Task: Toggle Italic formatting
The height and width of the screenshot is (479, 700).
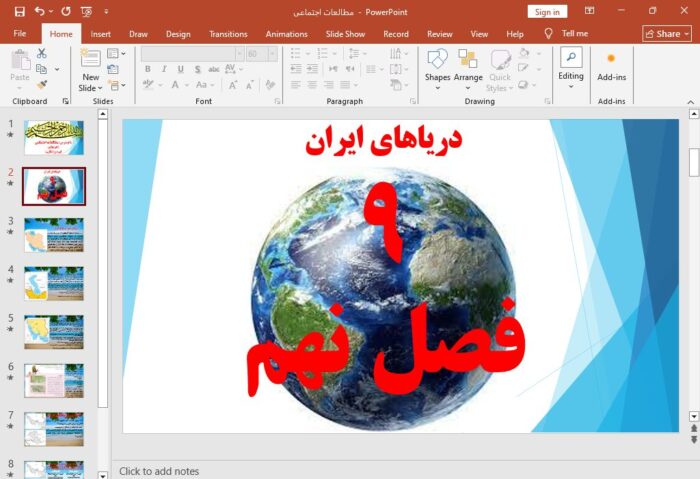Action: 164,69
